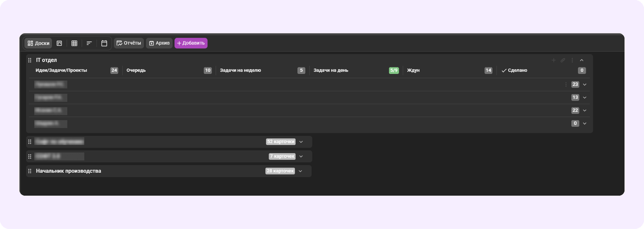Click the link icon in IT отдел header

(563, 60)
